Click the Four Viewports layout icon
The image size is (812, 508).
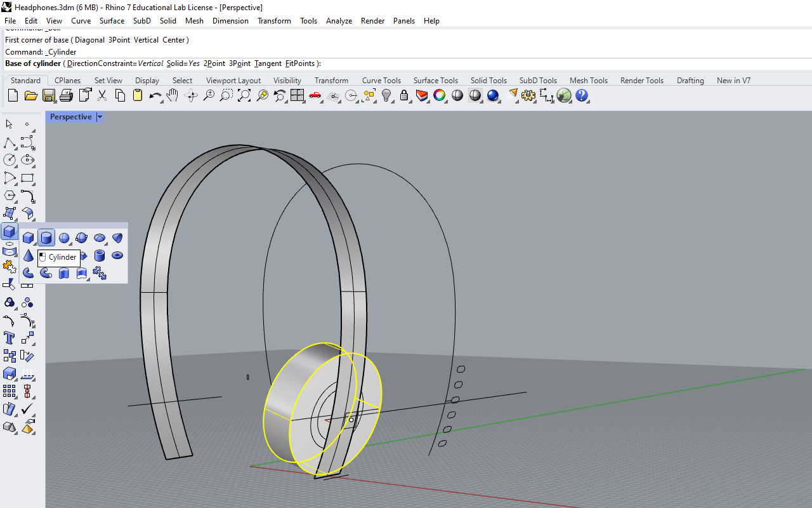click(x=298, y=96)
